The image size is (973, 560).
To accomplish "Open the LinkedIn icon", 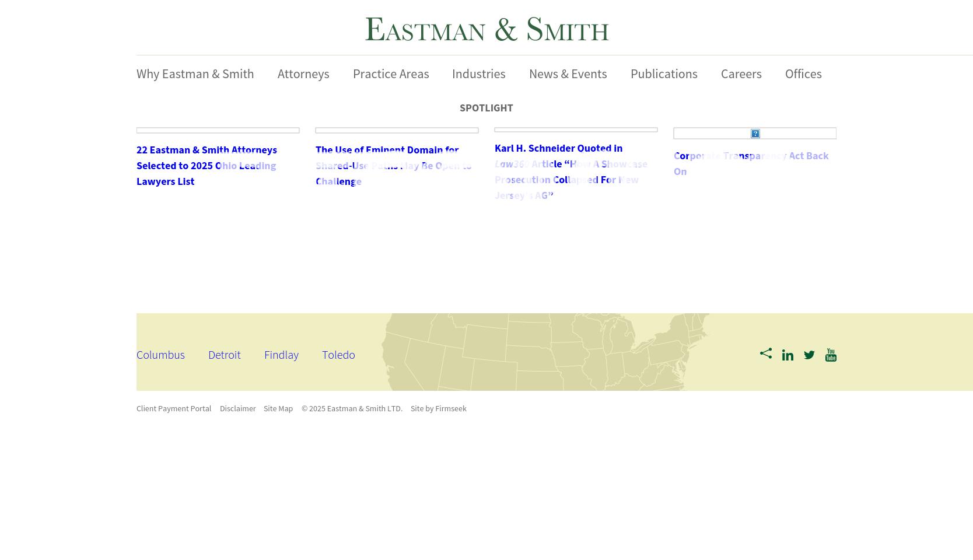I will (x=787, y=355).
